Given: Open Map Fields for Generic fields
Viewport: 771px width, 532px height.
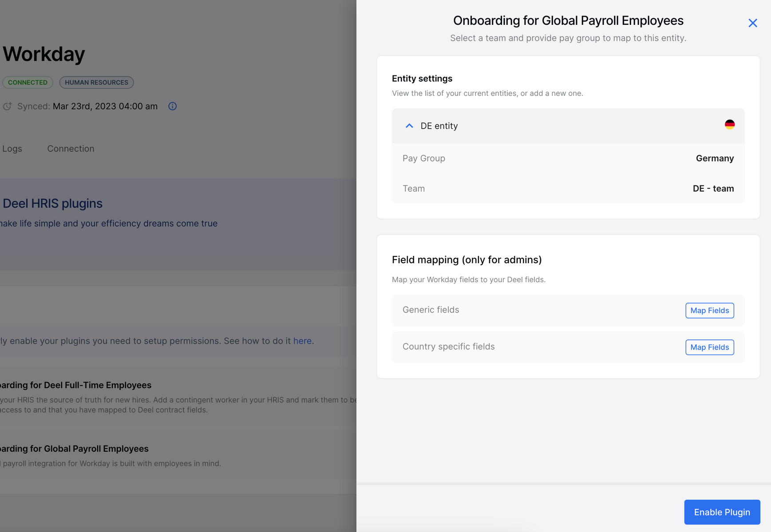Looking at the screenshot, I should pyautogui.click(x=709, y=311).
